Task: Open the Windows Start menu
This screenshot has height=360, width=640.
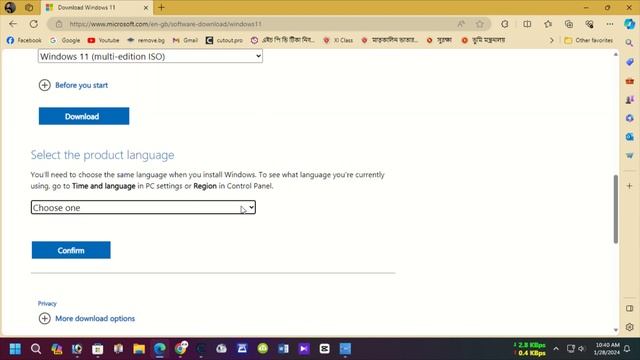Action: coord(15,349)
